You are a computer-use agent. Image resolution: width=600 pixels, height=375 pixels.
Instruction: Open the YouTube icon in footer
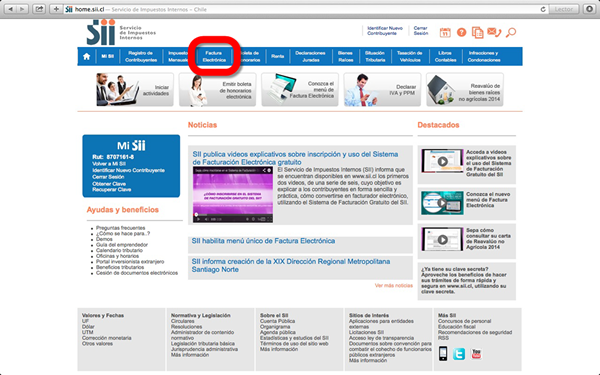pyautogui.click(x=476, y=354)
